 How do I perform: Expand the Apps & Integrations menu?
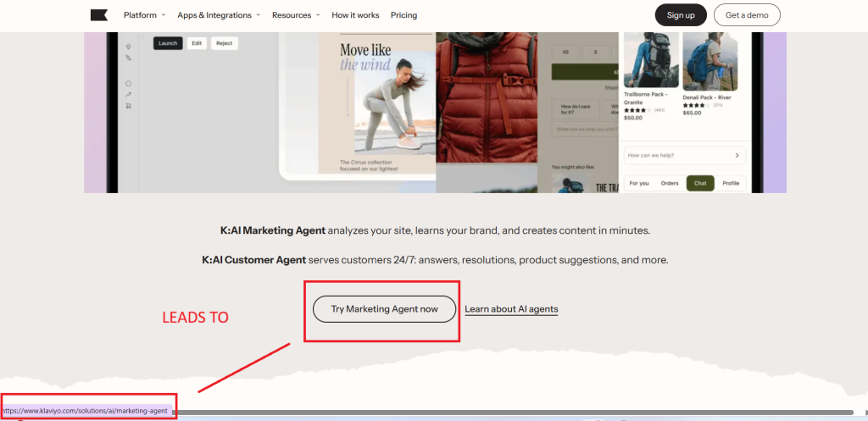pos(219,15)
